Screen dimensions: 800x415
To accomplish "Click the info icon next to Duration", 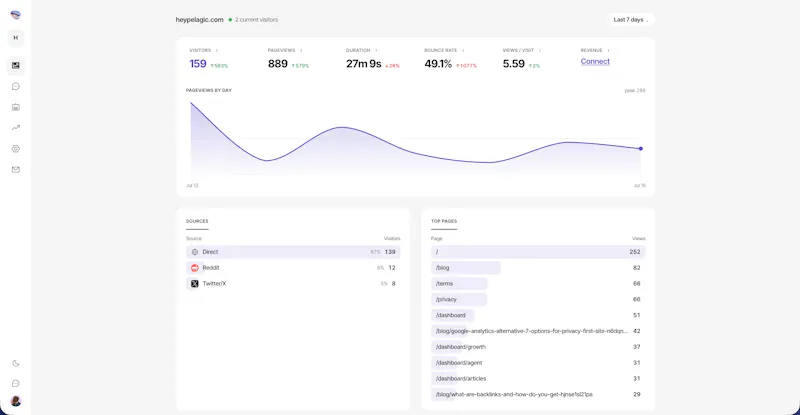I will [376, 51].
